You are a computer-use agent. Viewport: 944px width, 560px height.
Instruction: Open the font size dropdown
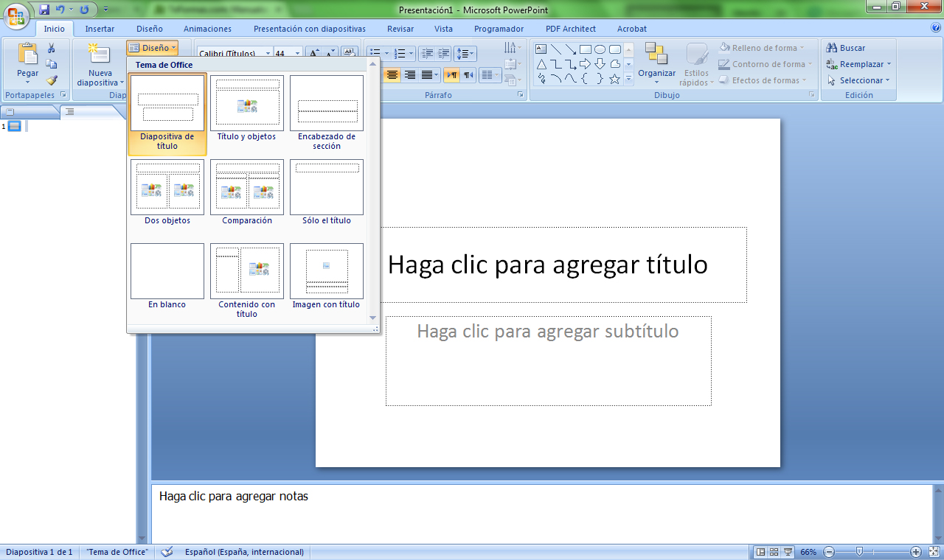298,54
